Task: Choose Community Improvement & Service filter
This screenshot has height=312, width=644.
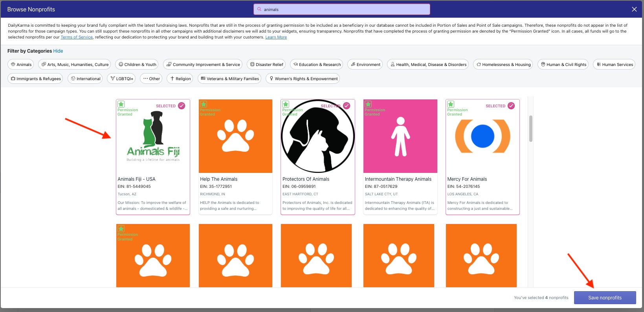Action: click(x=203, y=64)
